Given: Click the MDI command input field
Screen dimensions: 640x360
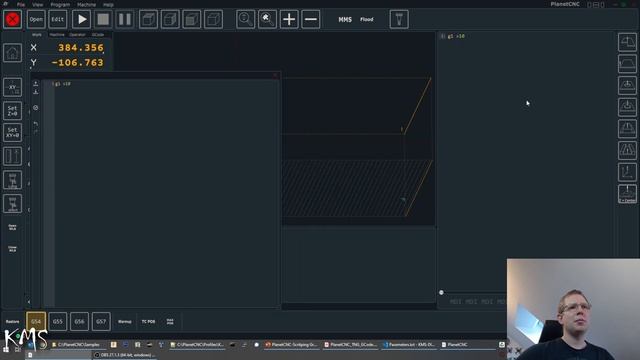Looking at the screenshot, I should pyautogui.click(x=473, y=302).
